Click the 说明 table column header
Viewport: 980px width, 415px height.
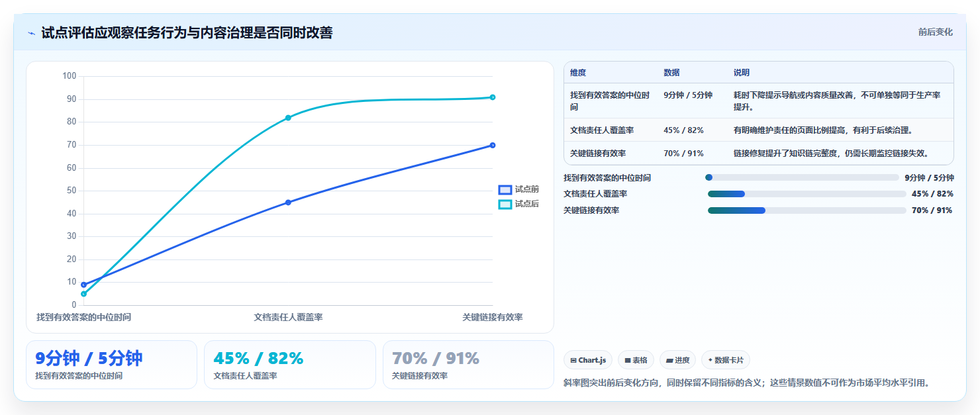coord(742,73)
